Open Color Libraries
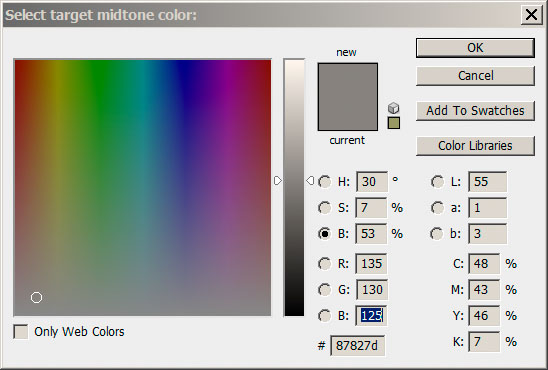Image resolution: width=548 pixels, height=370 pixels. coord(475,146)
